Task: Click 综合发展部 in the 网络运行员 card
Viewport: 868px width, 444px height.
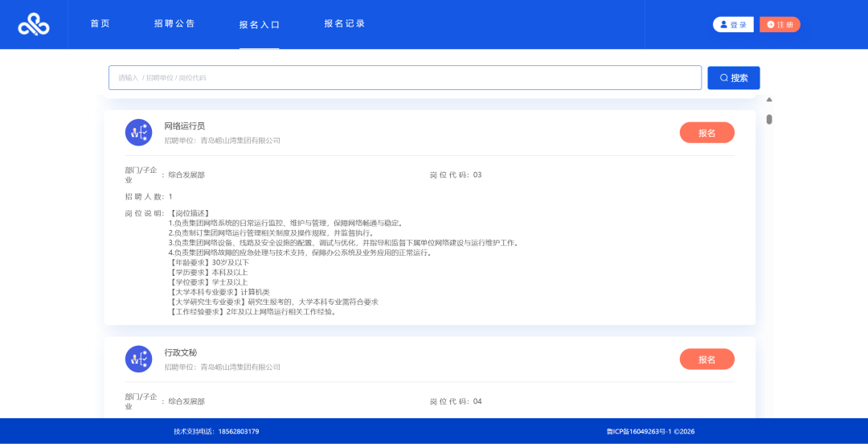Action: [186, 175]
